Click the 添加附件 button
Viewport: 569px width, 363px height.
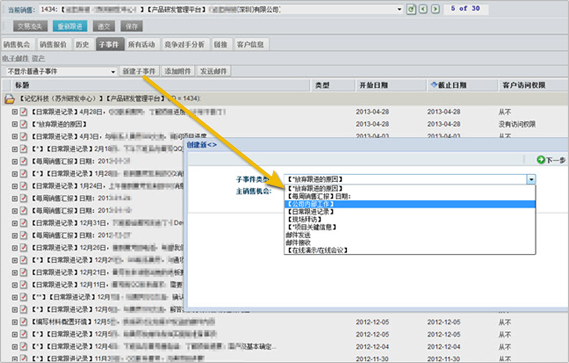point(178,71)
